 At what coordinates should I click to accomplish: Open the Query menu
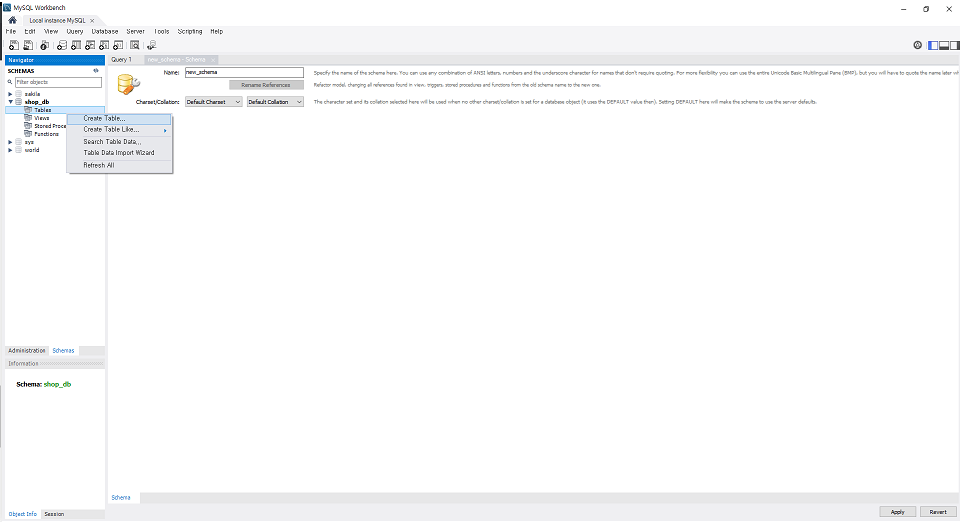pos(75,31)
